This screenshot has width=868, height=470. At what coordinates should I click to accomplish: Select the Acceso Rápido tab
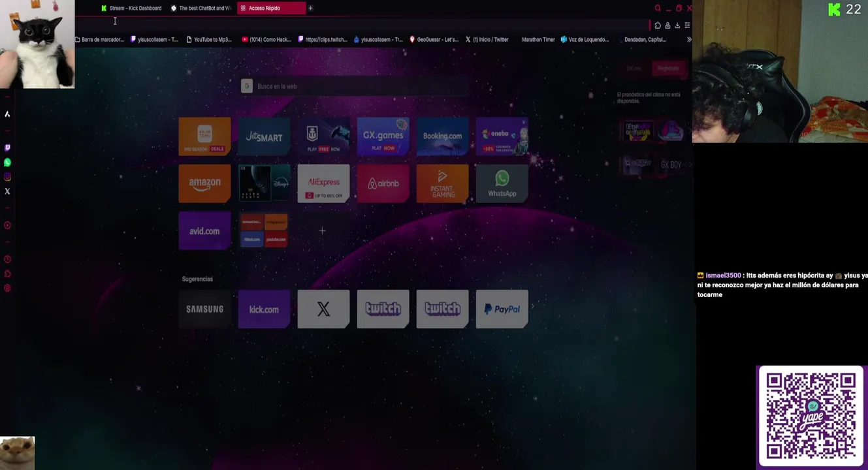[270, 8]
